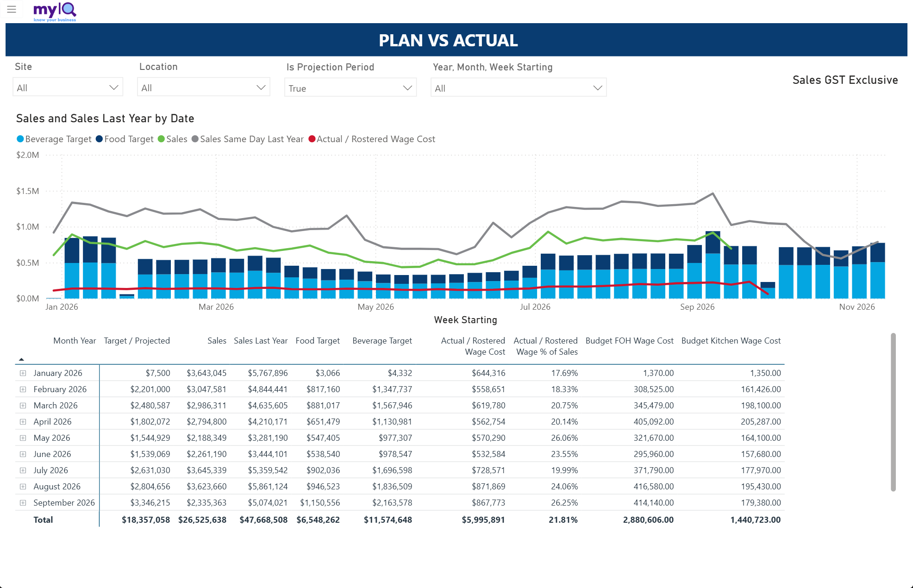Screen dimensions: 913x588
Task: Click the Nov 2026 axis label
Action: click(x=857, y=307)
